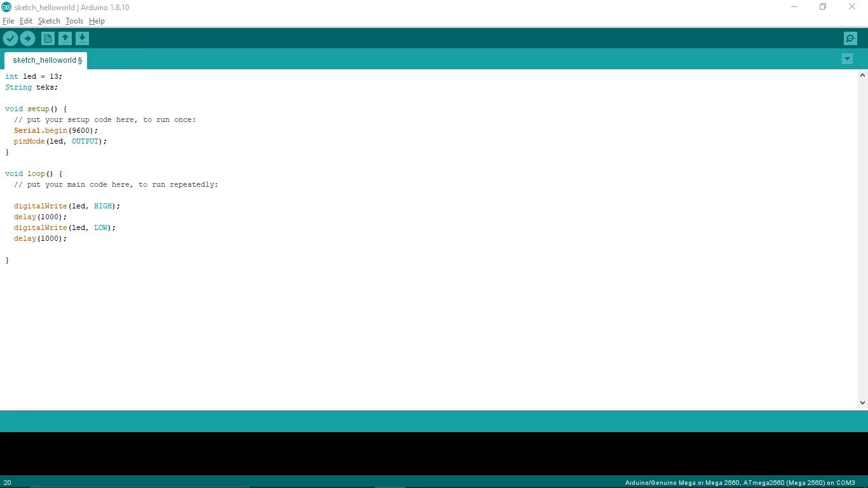The height and width of the screenshot is (488, 868).
Task: Click the 'Serial.begin(9600);' line
Action: tap(56, 130)
